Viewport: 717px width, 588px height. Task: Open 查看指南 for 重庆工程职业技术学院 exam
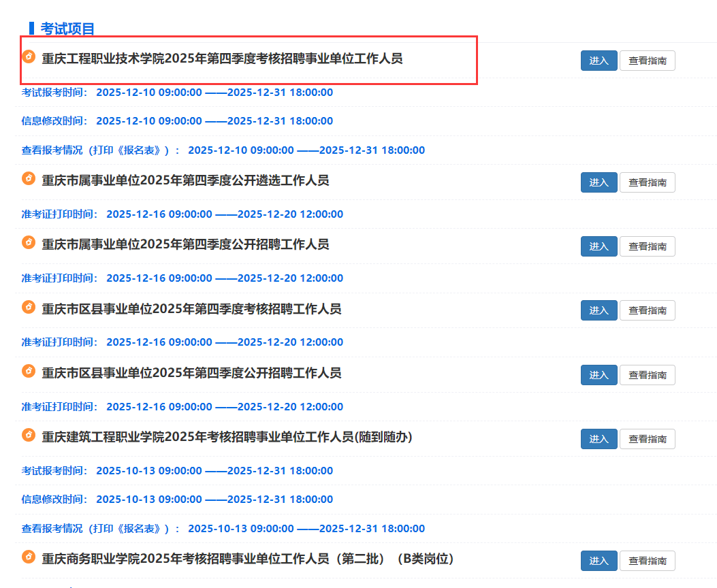647,61
